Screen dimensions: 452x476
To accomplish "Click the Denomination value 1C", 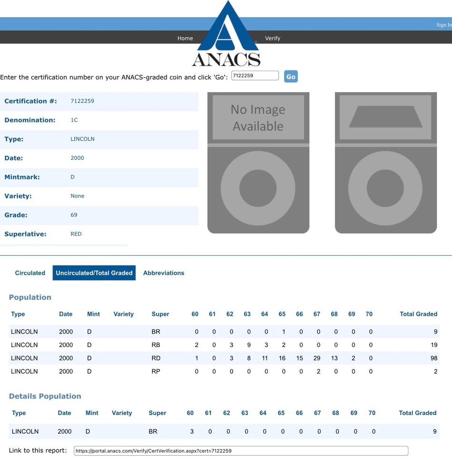I will tap(74, 120).
